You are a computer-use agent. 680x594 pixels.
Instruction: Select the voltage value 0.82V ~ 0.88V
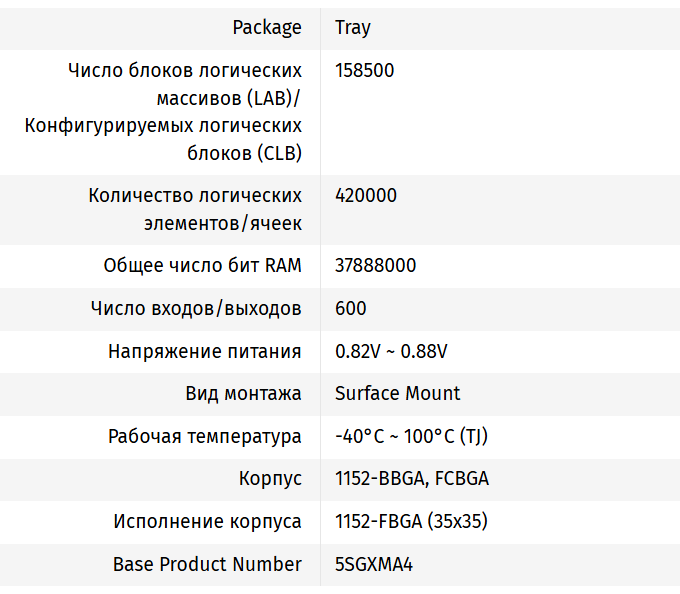pyautogui.click(x=391, y=351)
